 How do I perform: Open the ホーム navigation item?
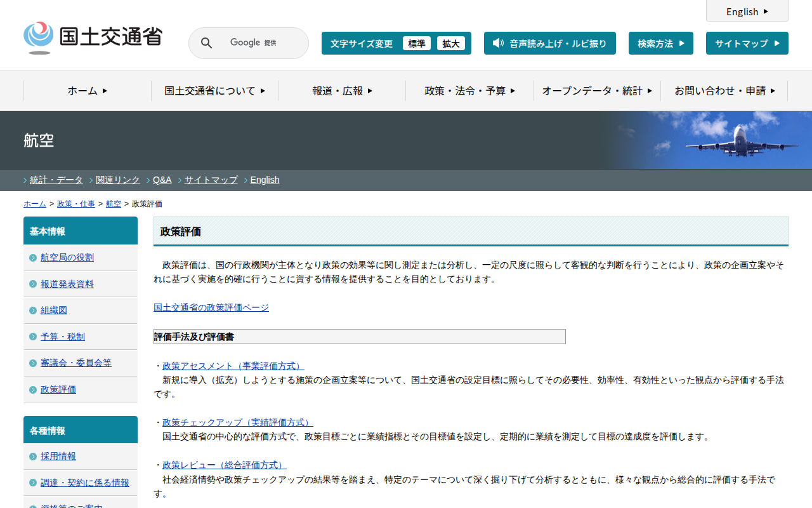click(x=88, y=91)
